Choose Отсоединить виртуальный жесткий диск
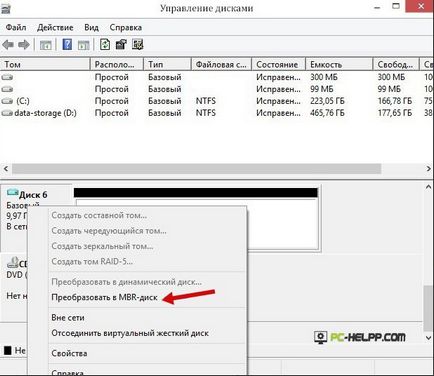The width and height of the screenshot is (434, 376). coord(130,333)
